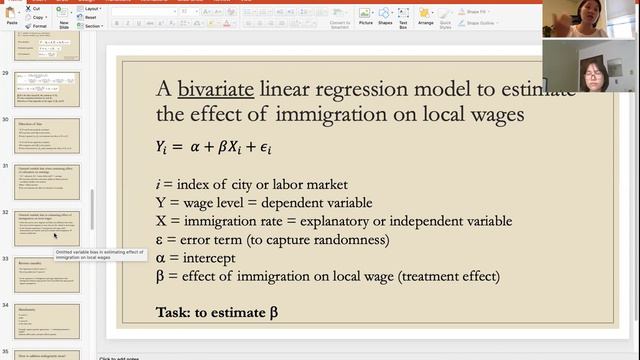Open the font size dropdown
This screenshot has width=640, height=360.
pyautogui.click(x=197, y=12)
